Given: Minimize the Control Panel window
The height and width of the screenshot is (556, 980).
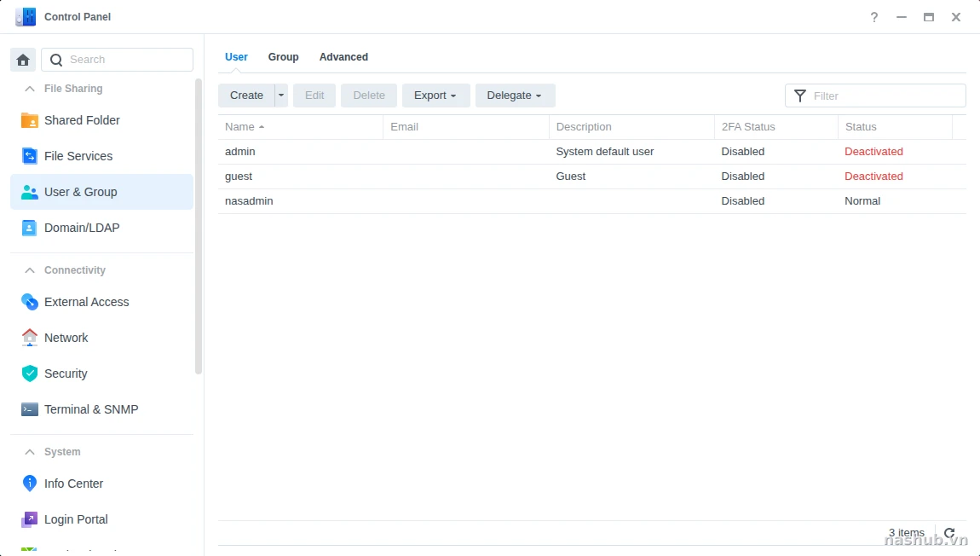Looking at the screenshot, I should (902, 17).
